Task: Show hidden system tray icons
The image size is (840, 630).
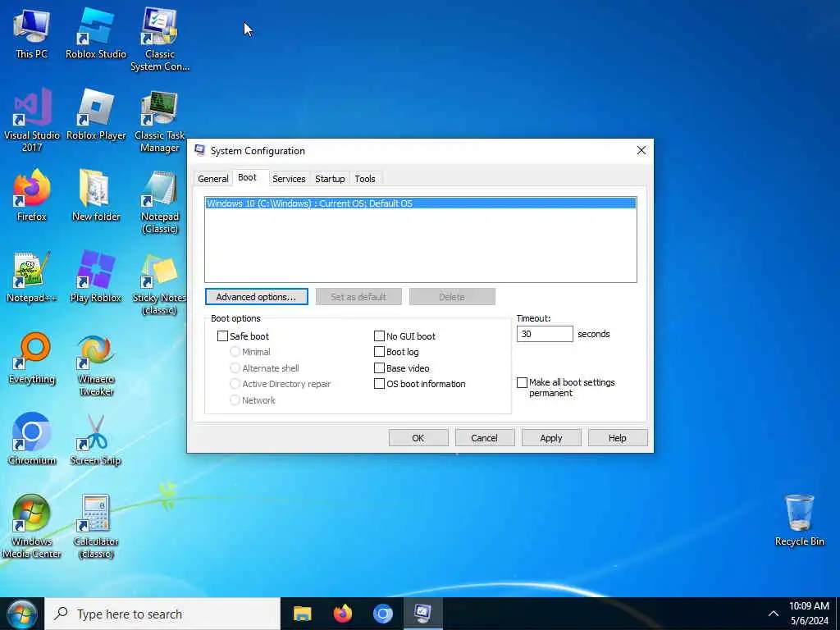Action: pyautogui.click(x=773, y=614)
